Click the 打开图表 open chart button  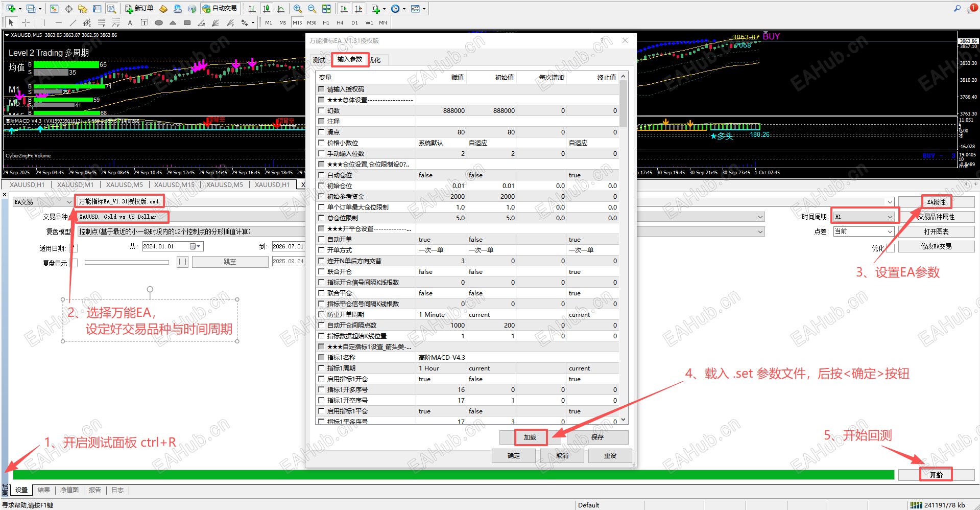[936, 231]
